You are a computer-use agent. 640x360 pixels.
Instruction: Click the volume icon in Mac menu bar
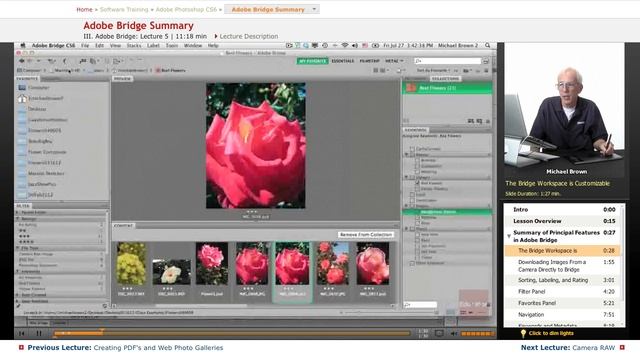(355, 45)
